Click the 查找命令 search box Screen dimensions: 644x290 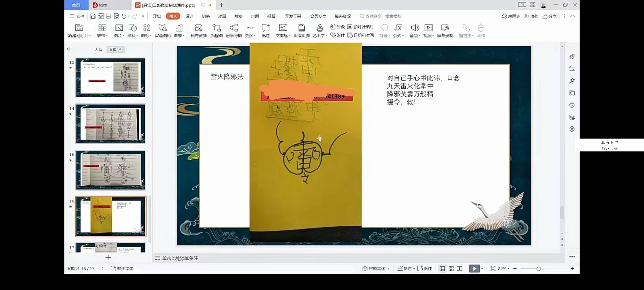380,16
